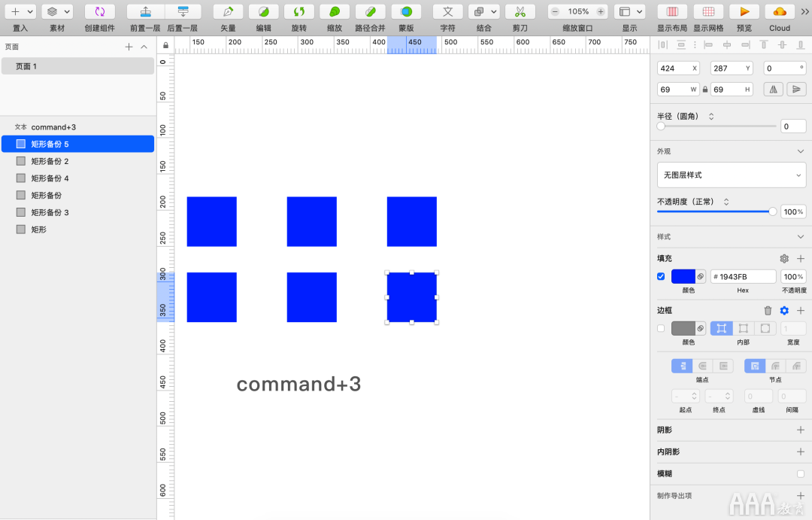Open the 置入 insert dropdown arrow
Screen dimensions: 812x520
30,11
